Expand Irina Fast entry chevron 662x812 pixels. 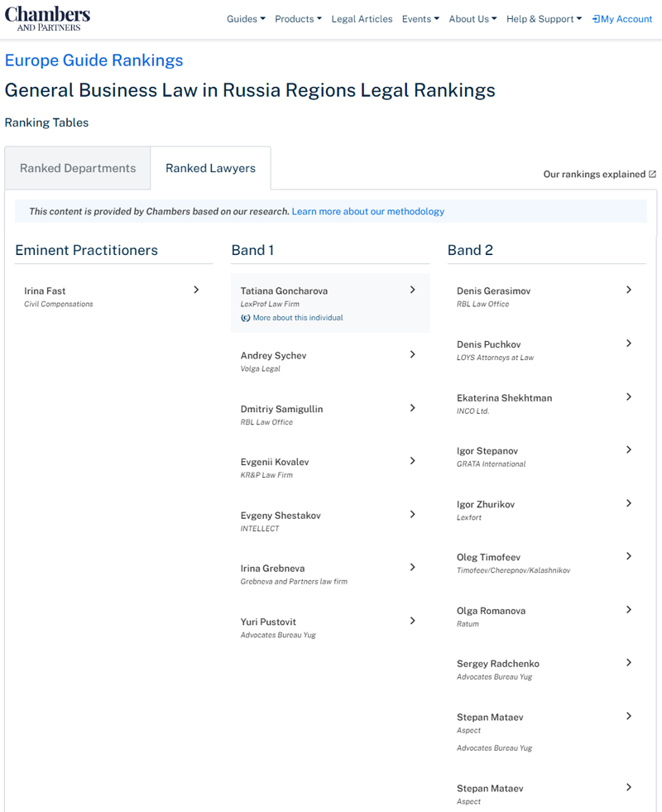point(196,290)
